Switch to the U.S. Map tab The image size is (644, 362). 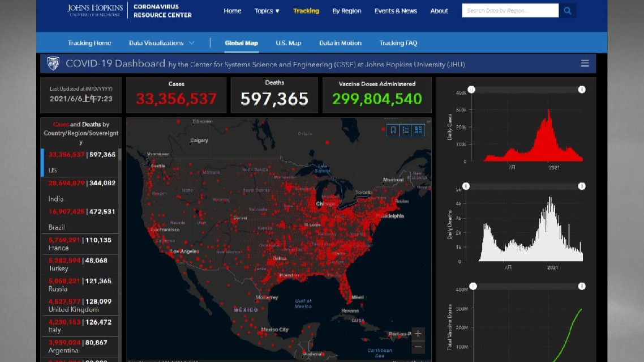click(x=288, y=43)
